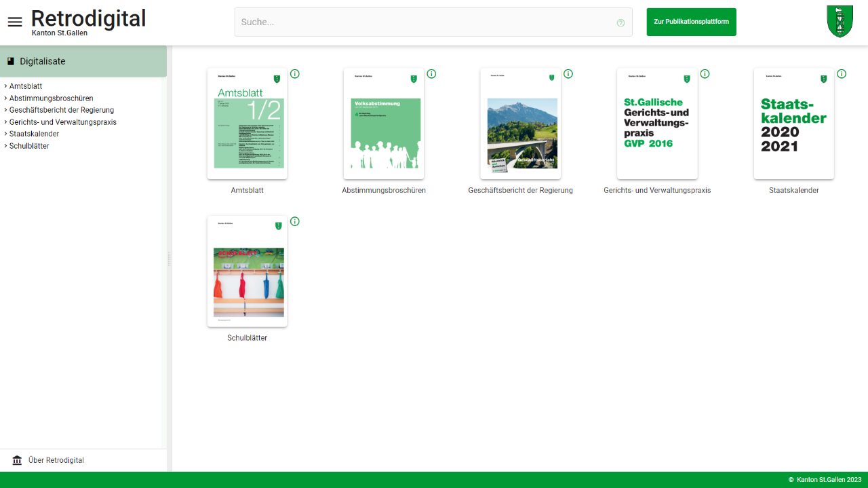Open the Schulblatt cover thumbnail

[x=248, y=271]
